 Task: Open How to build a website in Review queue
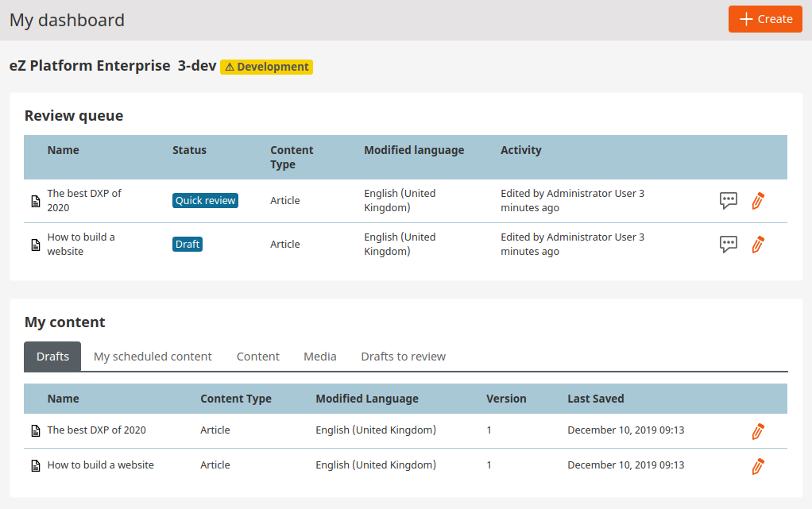click(81, 244)
